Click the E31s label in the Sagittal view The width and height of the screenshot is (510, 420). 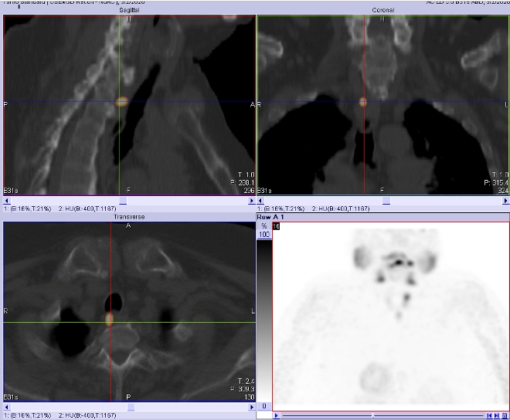point(11,191)
